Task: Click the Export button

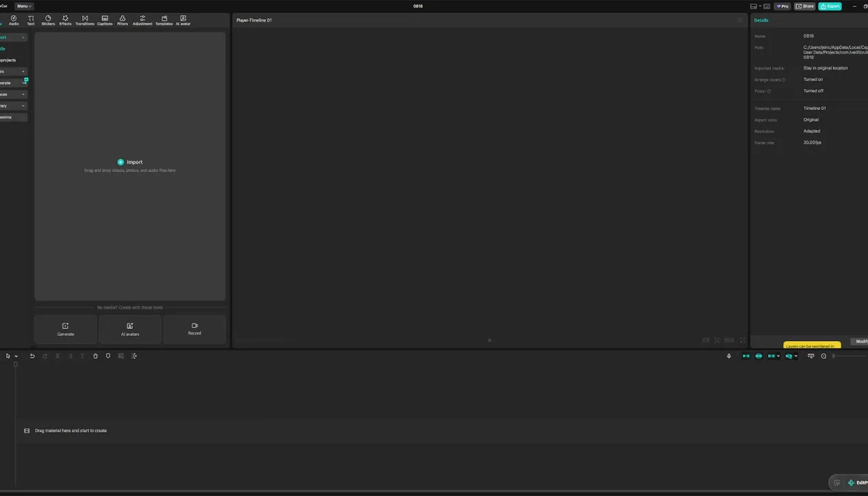Action: [x=830, y=6]
